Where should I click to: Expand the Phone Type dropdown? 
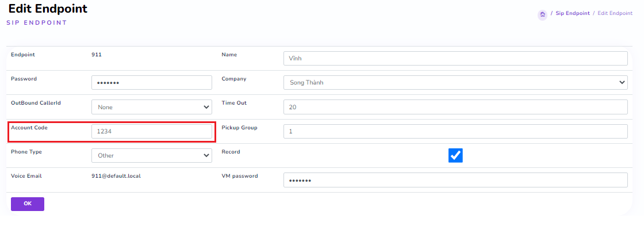152,155
